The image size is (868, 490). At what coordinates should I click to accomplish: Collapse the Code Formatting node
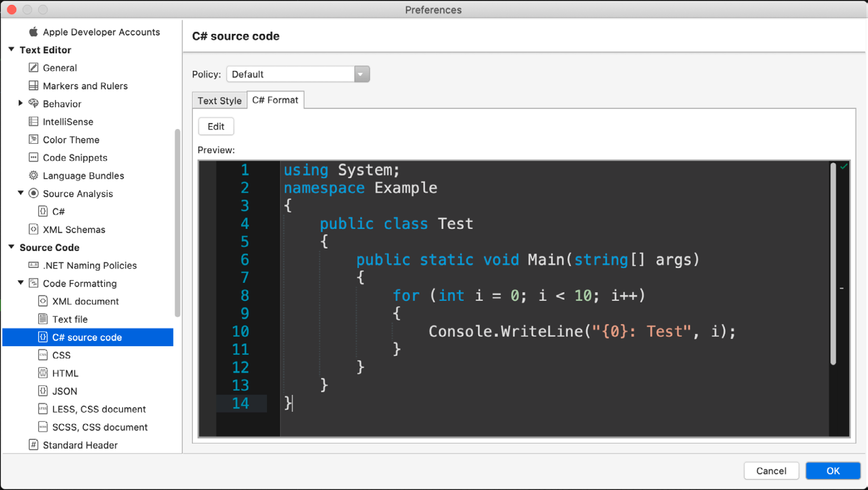[x=21, y=283]
